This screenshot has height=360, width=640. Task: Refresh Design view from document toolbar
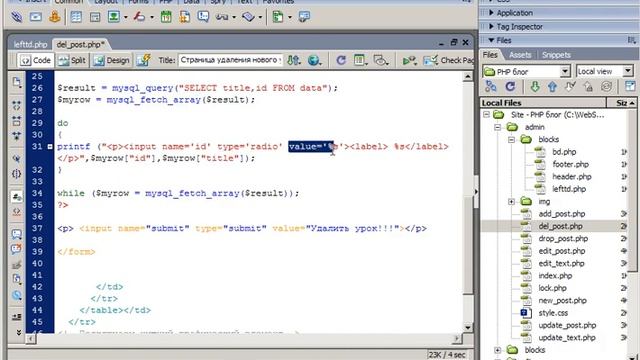pyautogui.click(x=341, y=61)
